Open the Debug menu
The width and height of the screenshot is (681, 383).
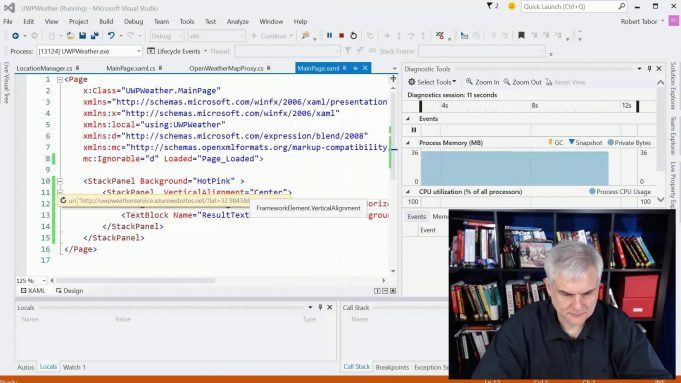[133, 21]
